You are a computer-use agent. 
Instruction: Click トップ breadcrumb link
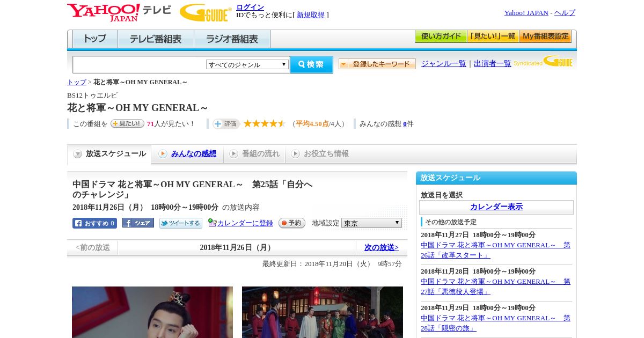(77, 82)
